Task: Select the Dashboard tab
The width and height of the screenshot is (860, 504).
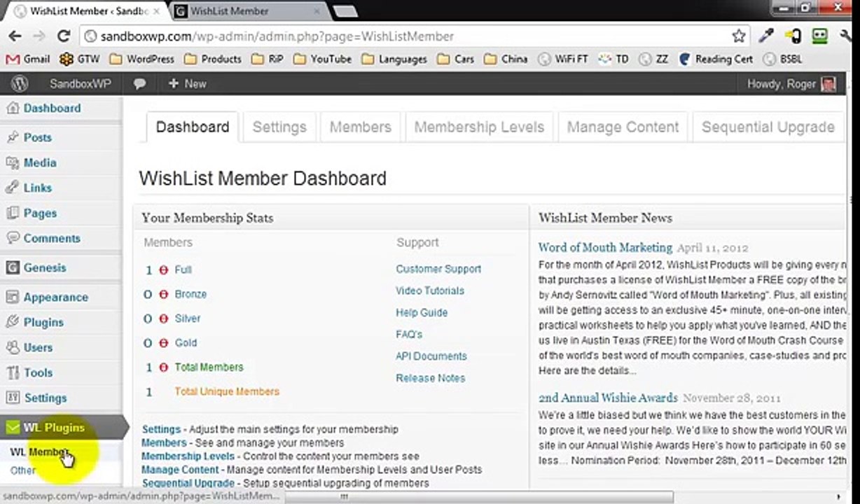Action: pos(193,127)
